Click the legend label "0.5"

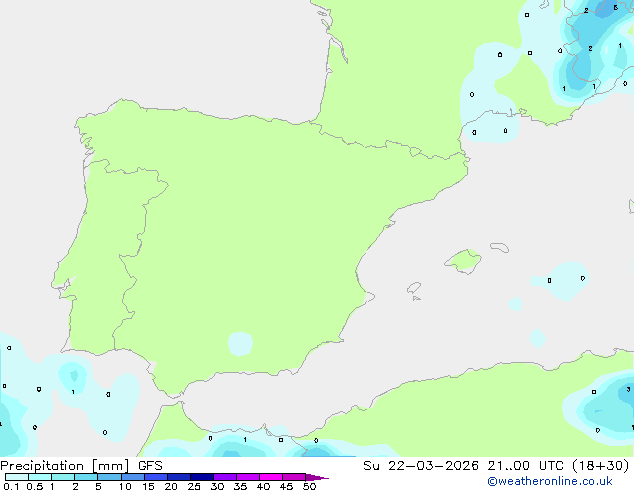pos(35,486)
